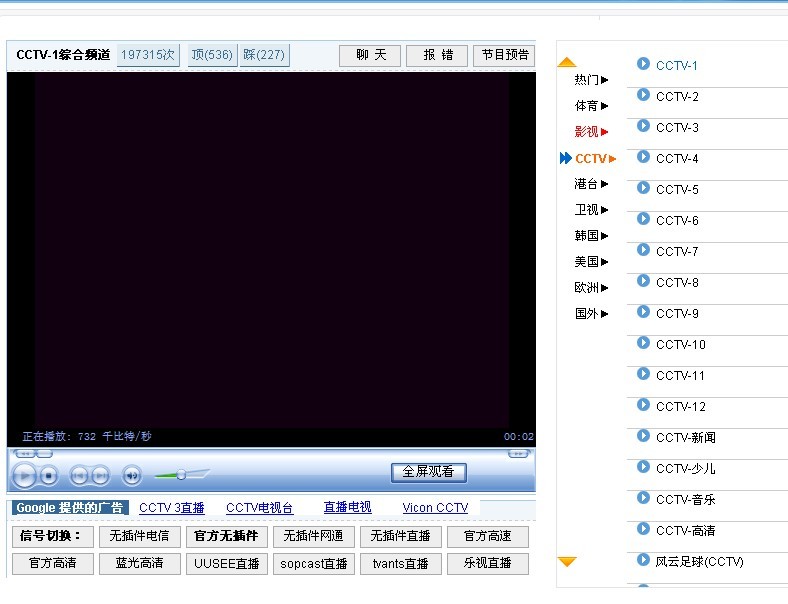
Task: Click play icon next to CCTV-4
Action: tap(643, 157)
